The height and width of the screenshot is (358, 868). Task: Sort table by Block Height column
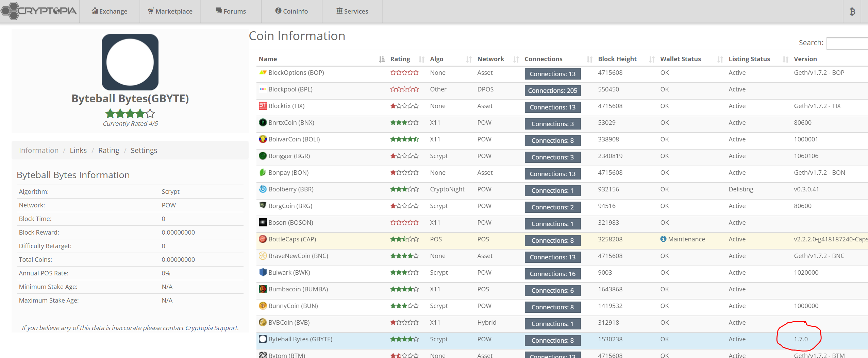(x=627, y=59)
